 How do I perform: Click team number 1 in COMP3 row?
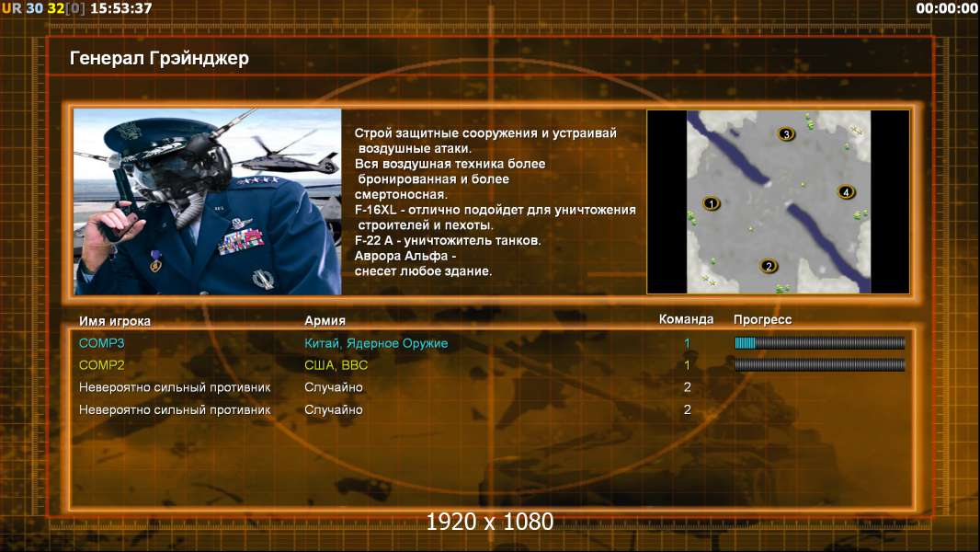[x=687, y=343]
